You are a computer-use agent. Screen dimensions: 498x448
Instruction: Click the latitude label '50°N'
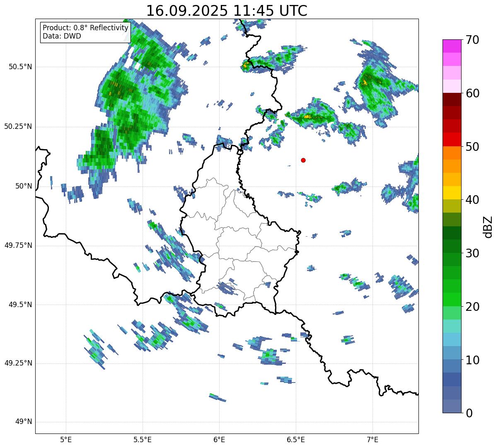point(24,186)
